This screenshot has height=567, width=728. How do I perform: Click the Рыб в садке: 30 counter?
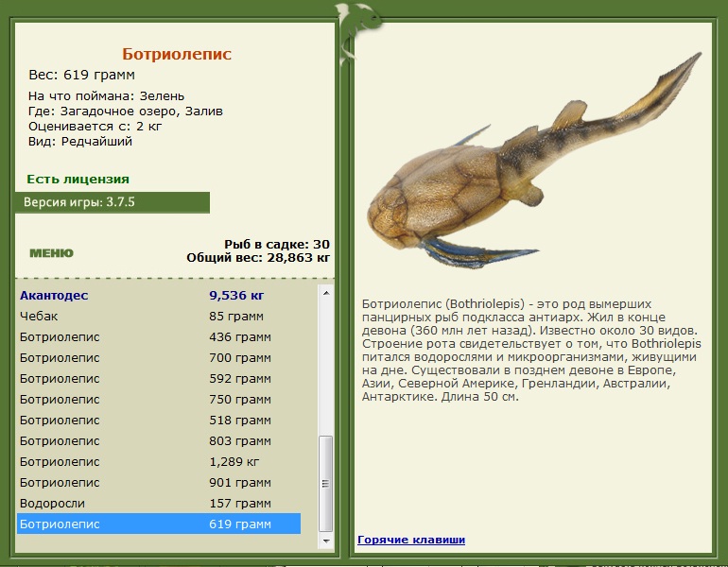click(x=277, y=244)
